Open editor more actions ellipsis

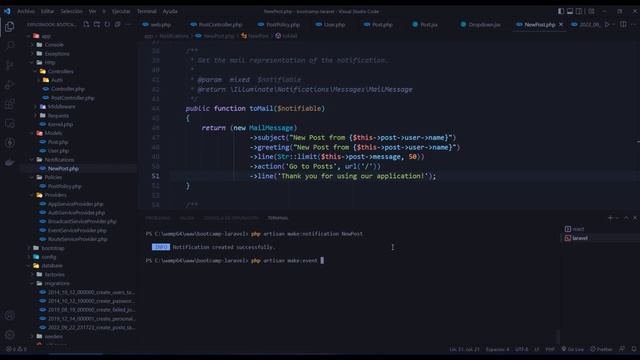634,24
